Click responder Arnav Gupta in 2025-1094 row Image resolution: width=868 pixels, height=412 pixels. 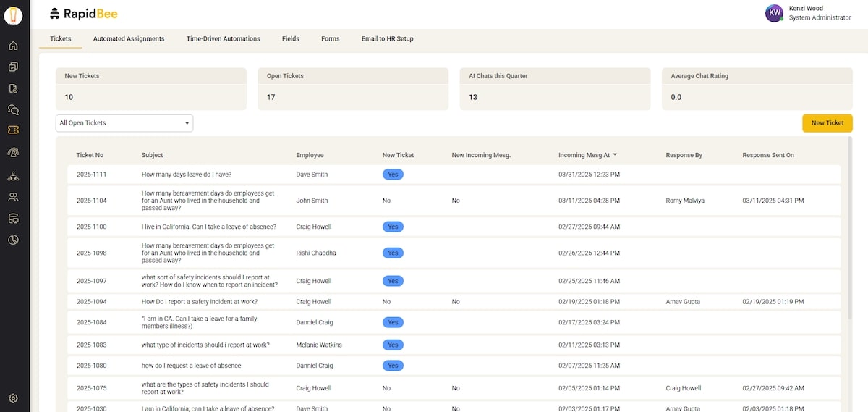(683, 302)
